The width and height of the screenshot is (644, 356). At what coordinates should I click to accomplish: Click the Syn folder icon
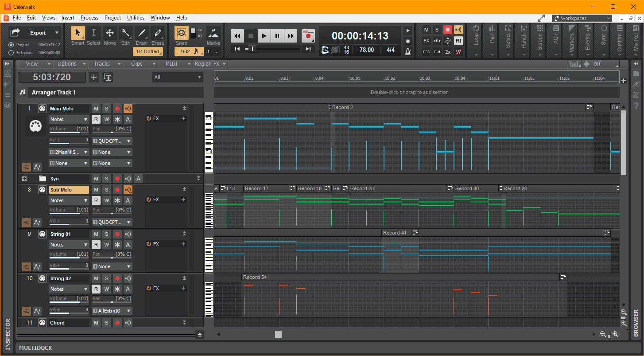43,179
